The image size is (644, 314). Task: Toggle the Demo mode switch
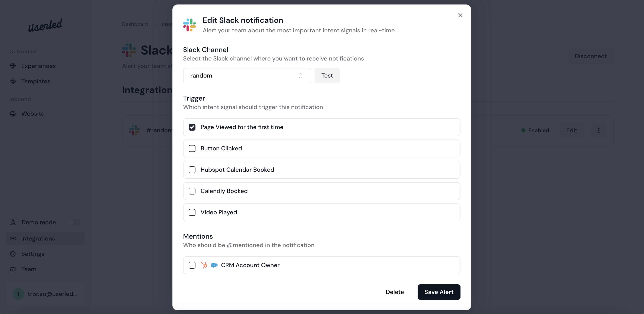point(74,222)
